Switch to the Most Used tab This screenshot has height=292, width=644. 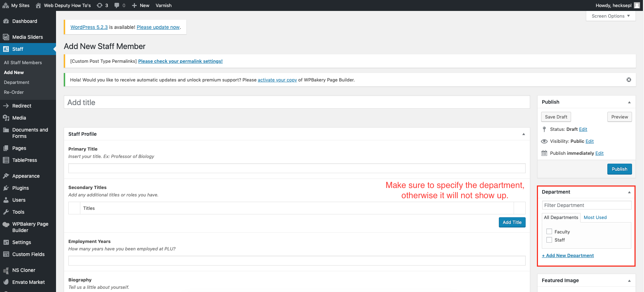(x=595, y=218)
